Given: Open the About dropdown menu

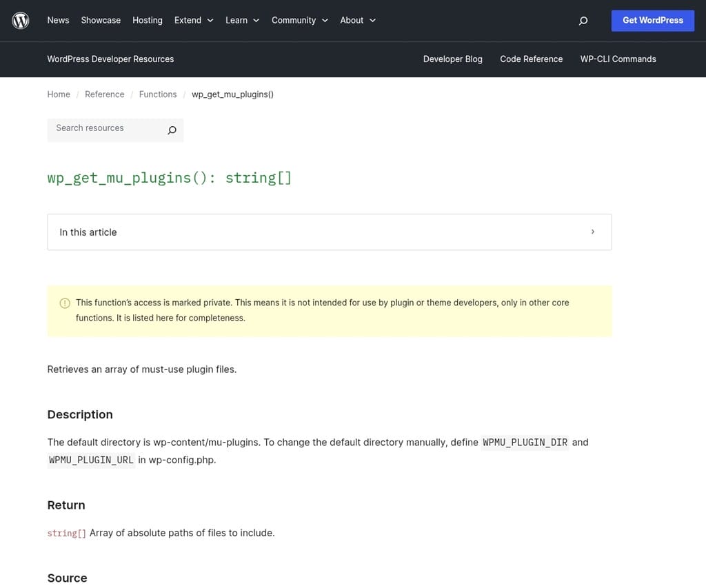Looking at the screenshot, I should [352, 20].
